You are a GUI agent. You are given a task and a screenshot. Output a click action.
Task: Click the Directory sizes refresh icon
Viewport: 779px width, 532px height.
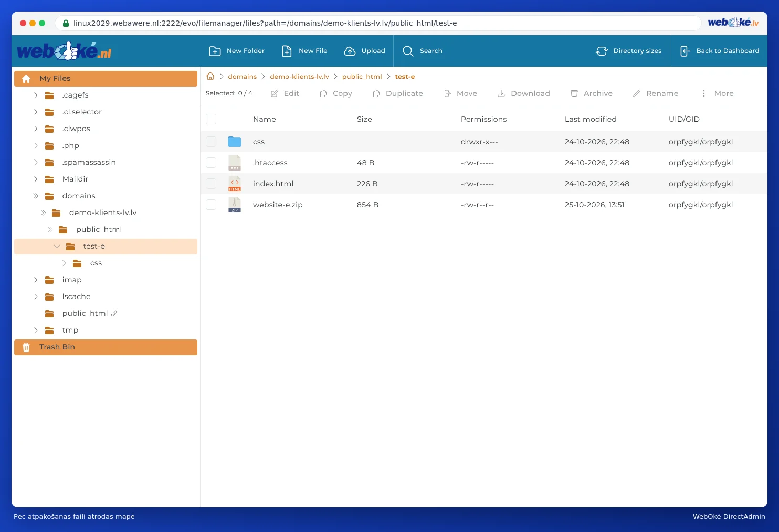[x=602, y=51]
